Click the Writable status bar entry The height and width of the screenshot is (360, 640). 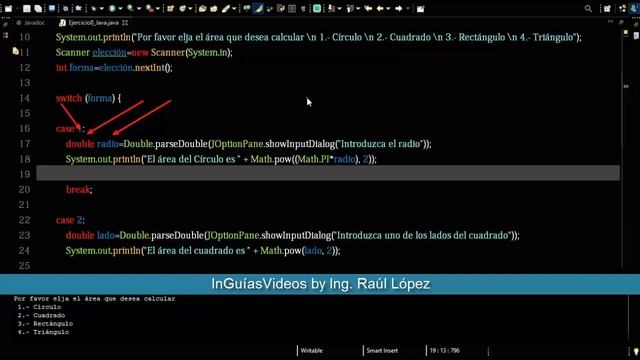(x=311, y=350)
